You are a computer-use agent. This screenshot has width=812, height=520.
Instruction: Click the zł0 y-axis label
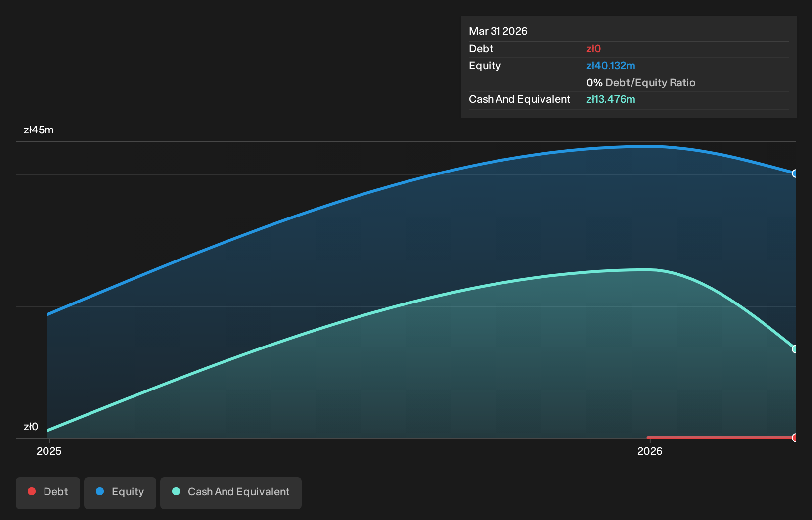point(31,427)
